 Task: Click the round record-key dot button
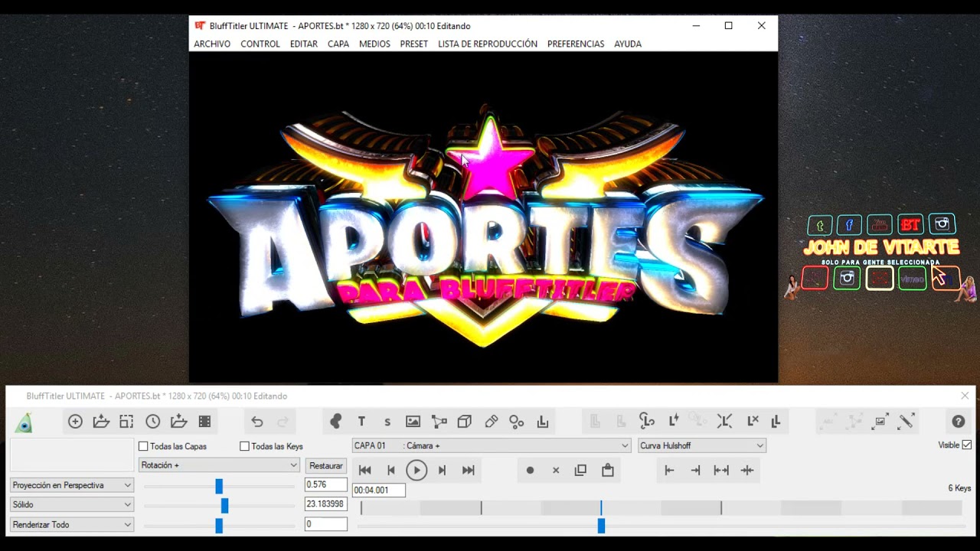pyautogui.click(x=530, y=471)
